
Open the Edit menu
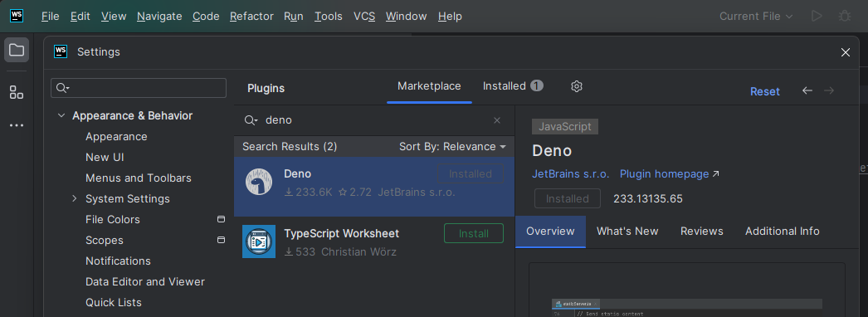point(80,16)
